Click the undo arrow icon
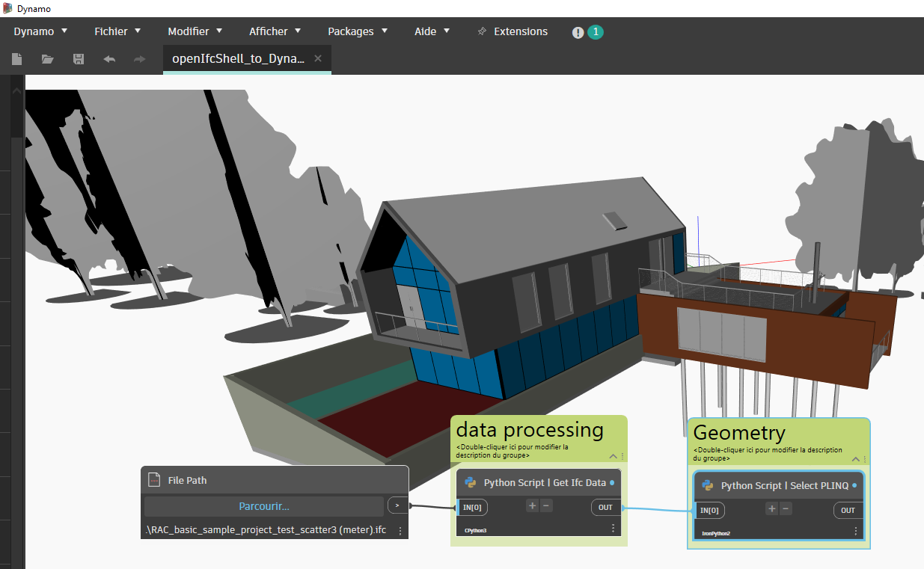 click(x=109, y=58)
